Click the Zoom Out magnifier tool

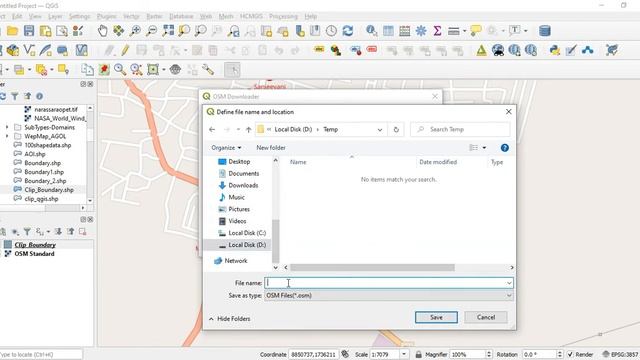click(x=151, y=31)
